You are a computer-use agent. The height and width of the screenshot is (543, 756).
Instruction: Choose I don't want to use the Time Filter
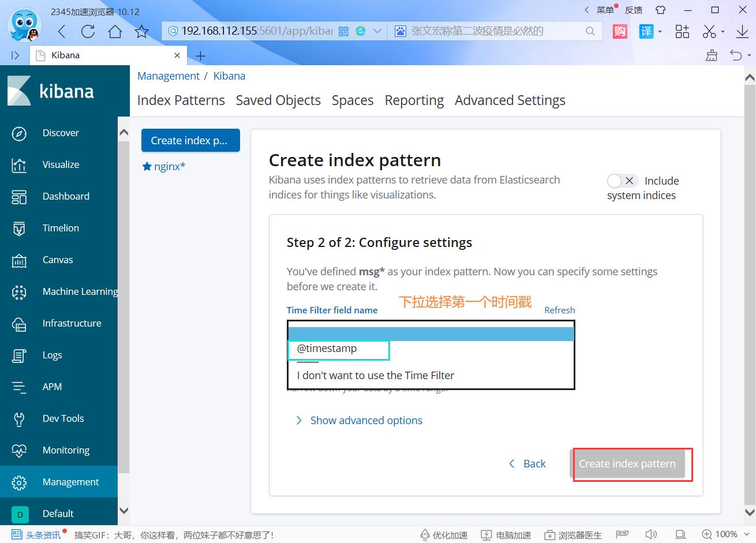[x=375, y=376]
